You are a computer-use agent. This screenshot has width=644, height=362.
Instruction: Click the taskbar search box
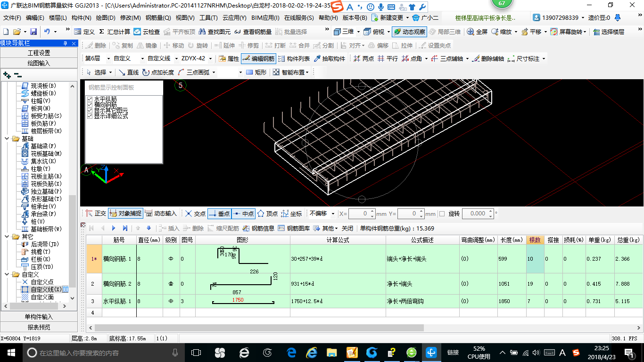coord(104,352)
